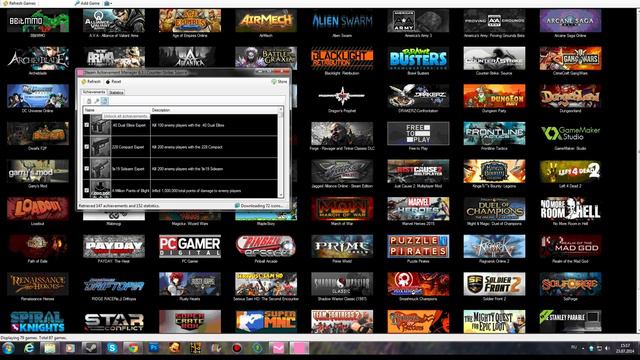Select The Stanley Parable tile
640x360 pixels.
click(x=570, y=322)
